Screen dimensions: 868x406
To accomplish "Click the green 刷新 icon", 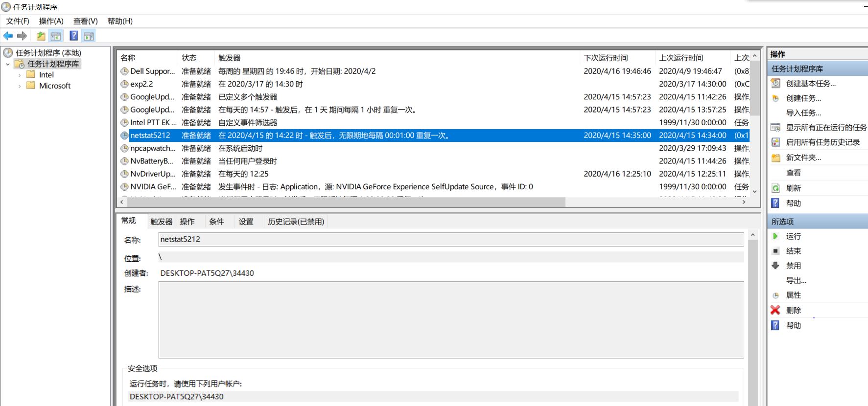I will (x=775, y=188).
